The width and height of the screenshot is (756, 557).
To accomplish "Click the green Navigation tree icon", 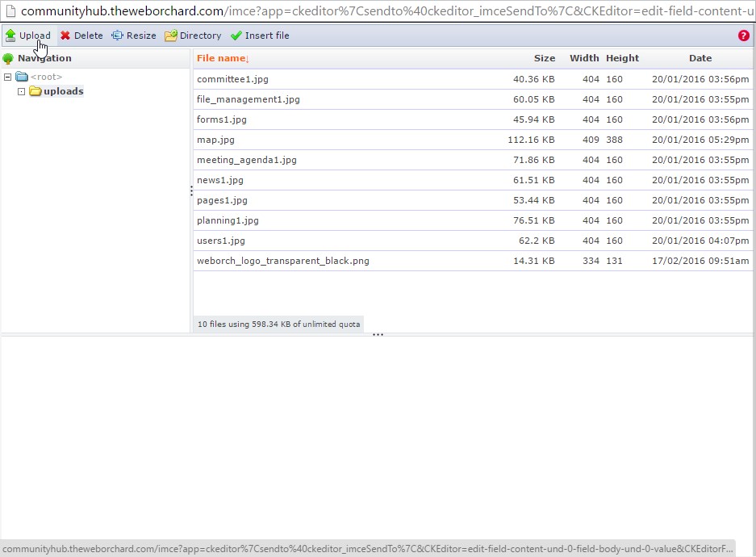I will click(x=8, y=58).
